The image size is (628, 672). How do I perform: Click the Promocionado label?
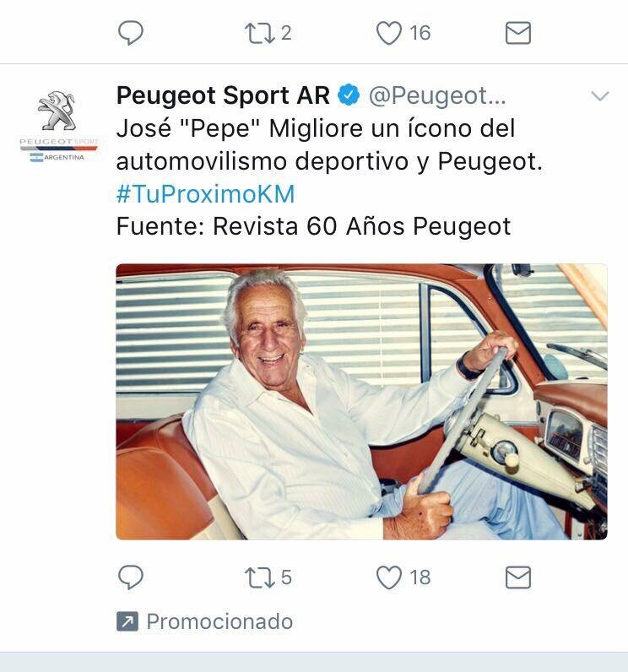(x=219, y=621)
